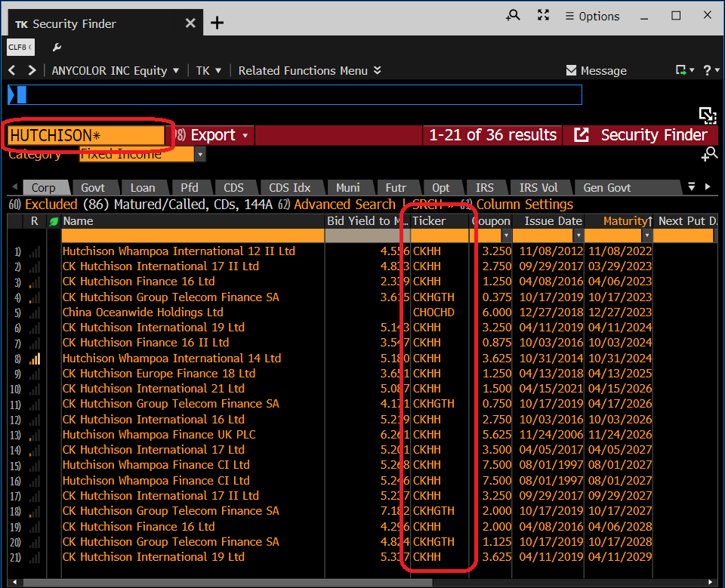Click the Security Finder launch button
Screen dimensions: 725x588
coord(640,135)
